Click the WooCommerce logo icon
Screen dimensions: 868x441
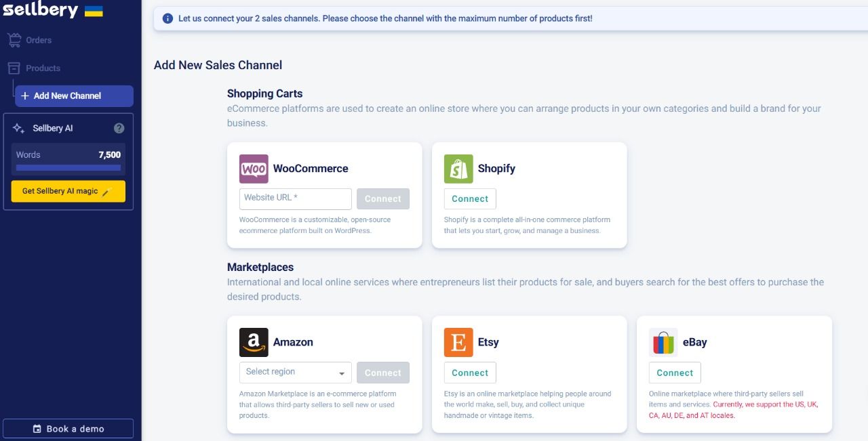(254, 169)
